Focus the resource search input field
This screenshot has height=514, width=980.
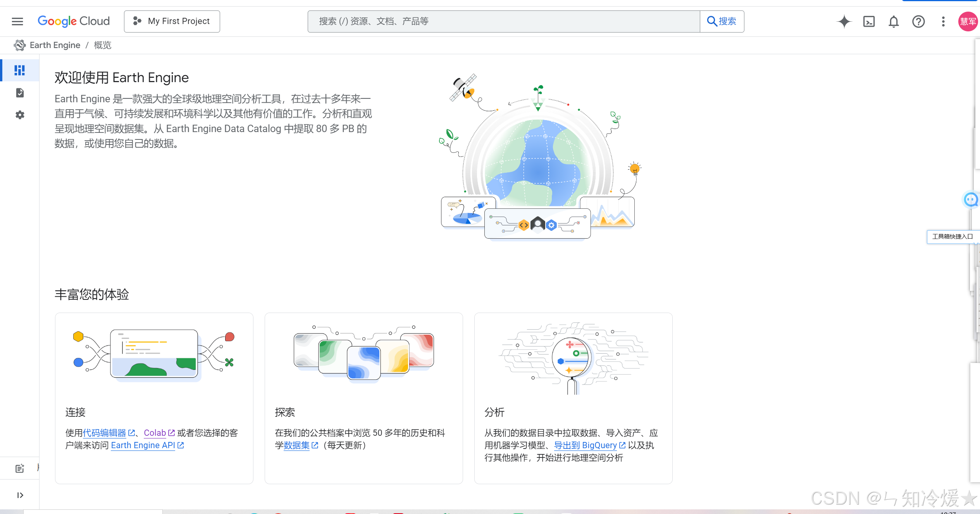[x=504, y=21]
